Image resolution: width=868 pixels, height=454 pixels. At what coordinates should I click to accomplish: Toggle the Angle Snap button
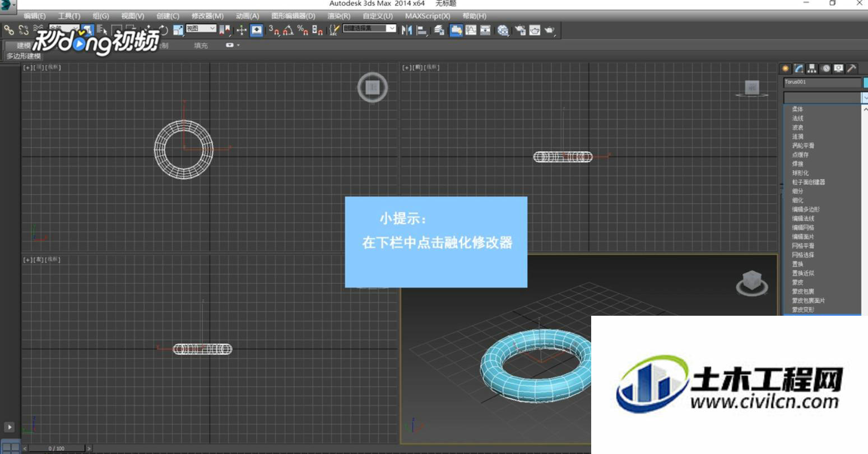click(288, 30)
